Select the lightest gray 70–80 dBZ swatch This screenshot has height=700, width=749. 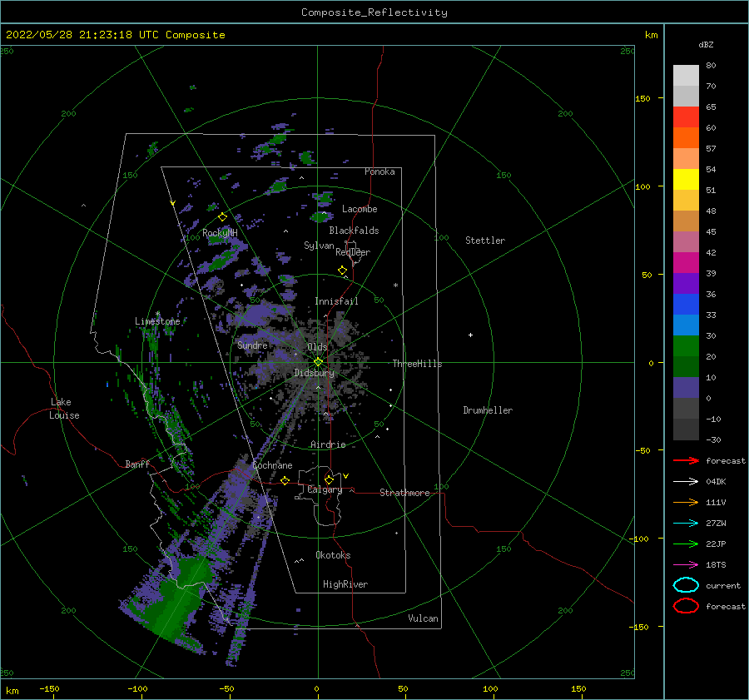coord(686,75)
